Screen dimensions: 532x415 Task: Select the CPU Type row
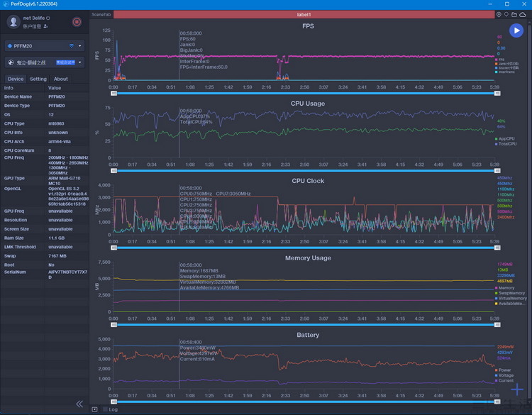(x=45, y=123)
